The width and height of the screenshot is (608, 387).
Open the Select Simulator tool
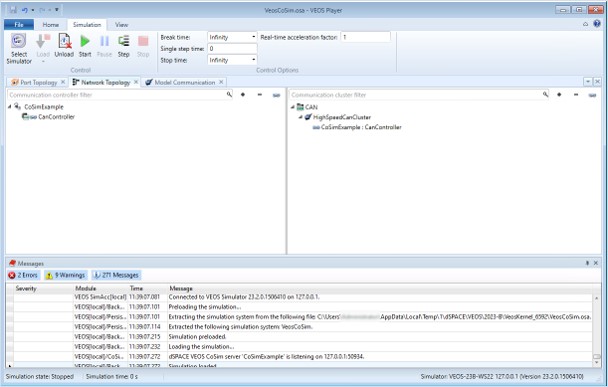point(19,49)
